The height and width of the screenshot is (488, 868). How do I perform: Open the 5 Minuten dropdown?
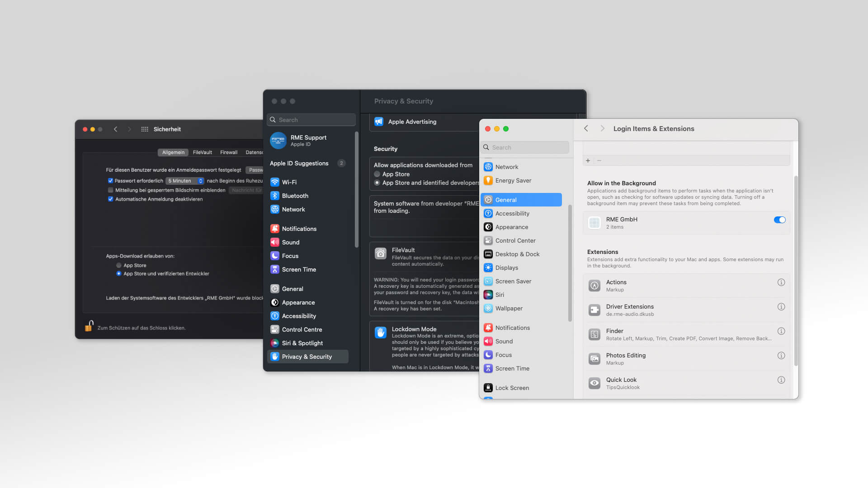(185, 181)
